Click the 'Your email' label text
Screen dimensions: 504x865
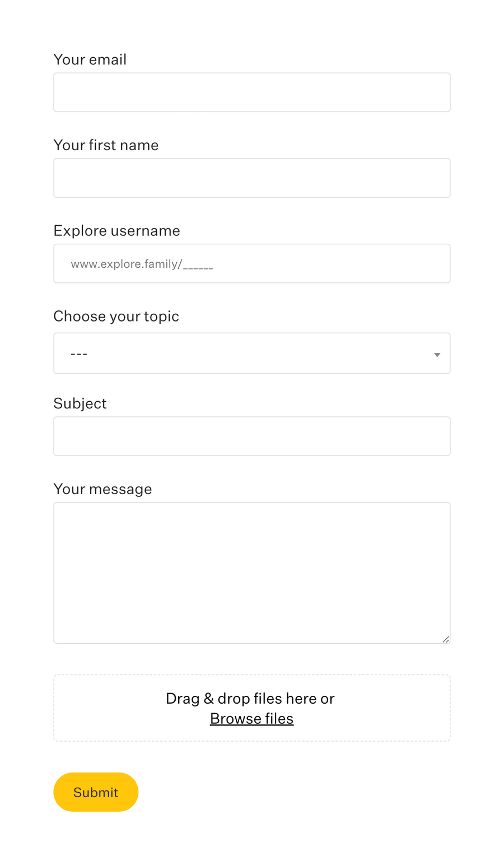(90, 59)
